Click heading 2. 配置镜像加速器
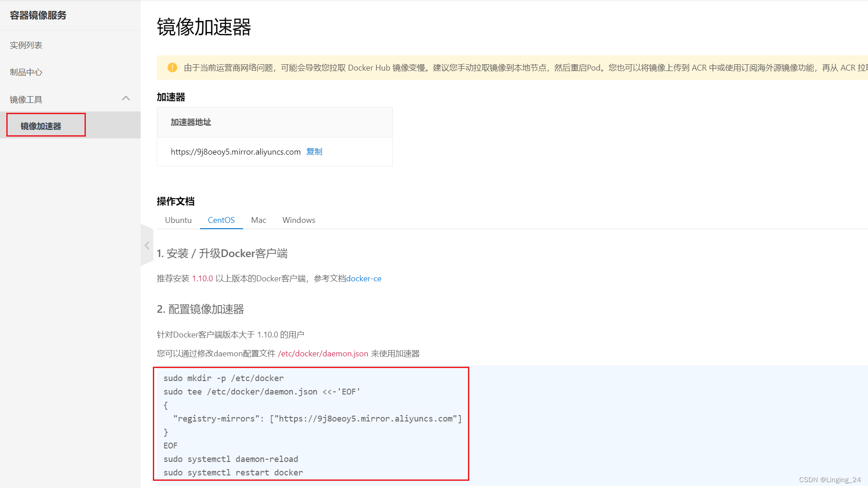The height and width of the screenshot is (488, 868). pos(200,309)
